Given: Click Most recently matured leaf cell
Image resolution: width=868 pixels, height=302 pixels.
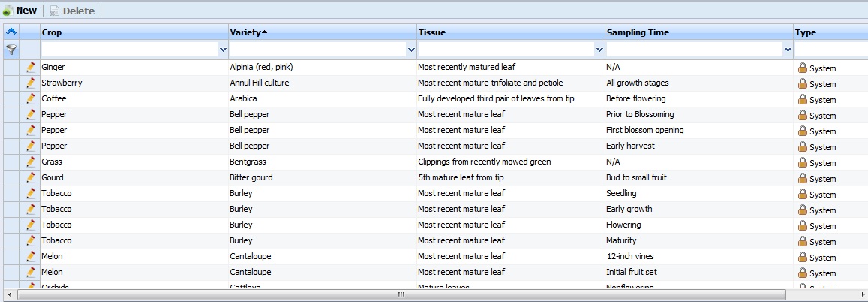Looking at the screenshot, I should (510, 67).
